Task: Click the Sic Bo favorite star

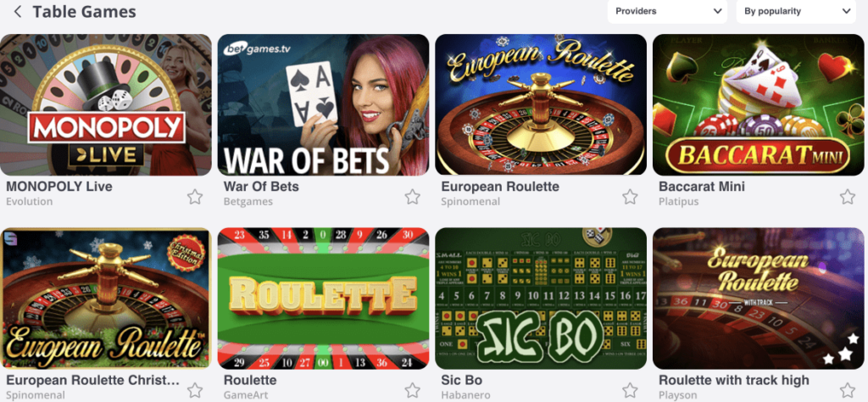Action: click(630, 390)
